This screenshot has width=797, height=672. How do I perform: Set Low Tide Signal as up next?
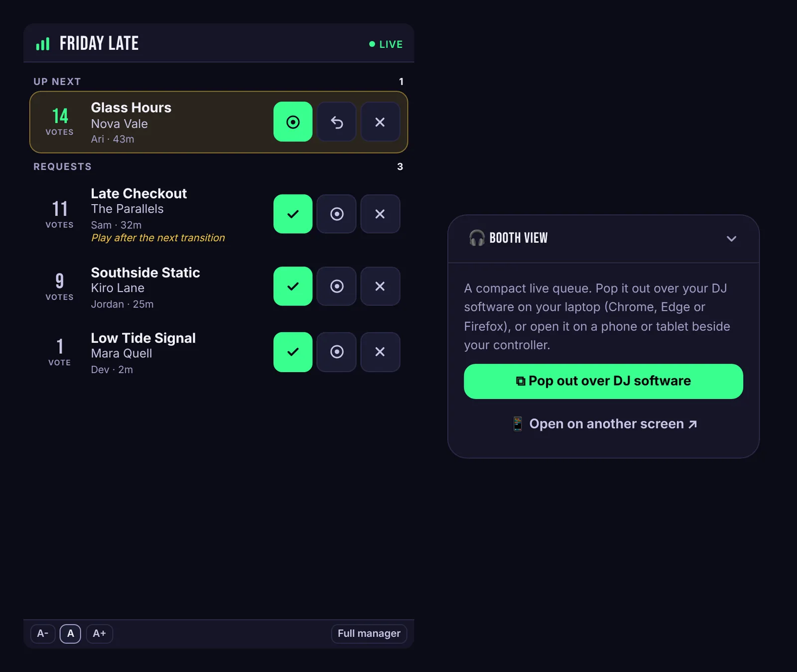pos(337,352)
